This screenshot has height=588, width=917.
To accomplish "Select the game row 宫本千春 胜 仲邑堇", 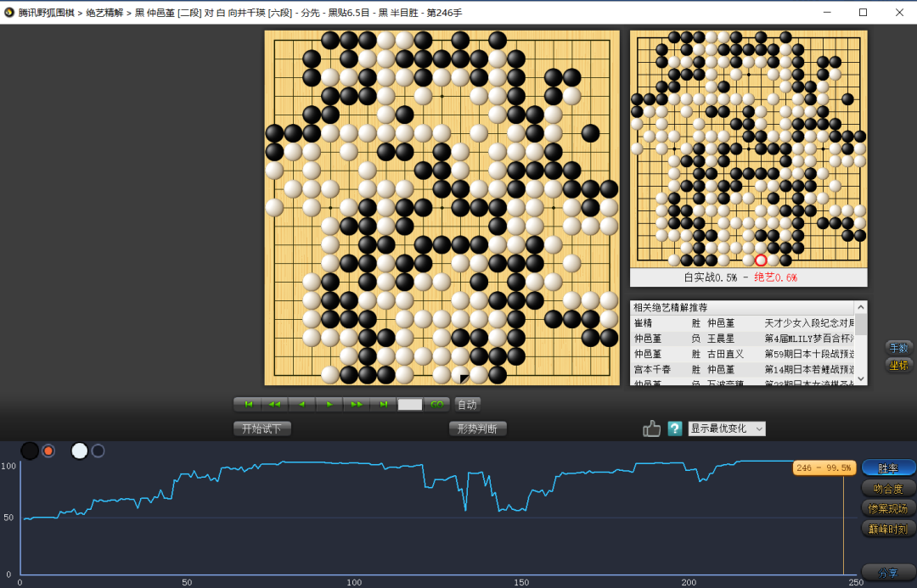I will click(743, 369).
